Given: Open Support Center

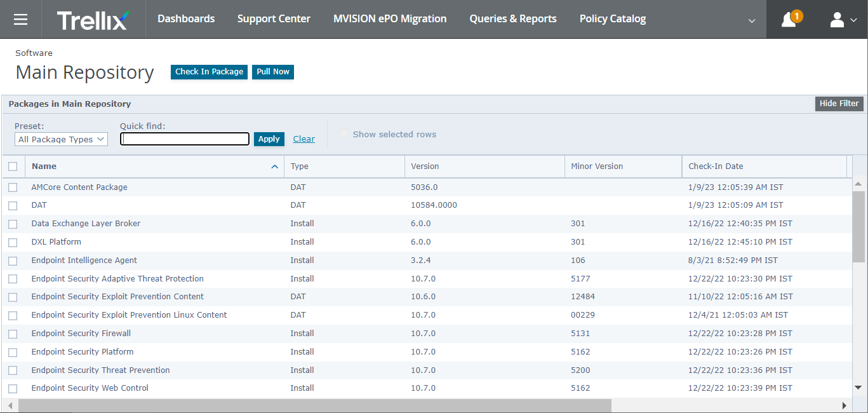Looking at the screenshot, I should coord(274,19).
